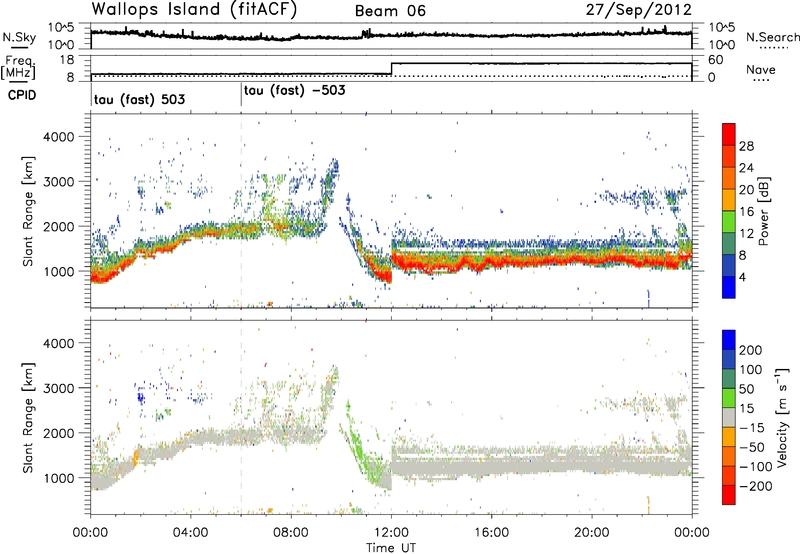Click the 'Power [dB]' colorbar title
This screenshot has height=554, width=800.
click(x=763, y=211)
